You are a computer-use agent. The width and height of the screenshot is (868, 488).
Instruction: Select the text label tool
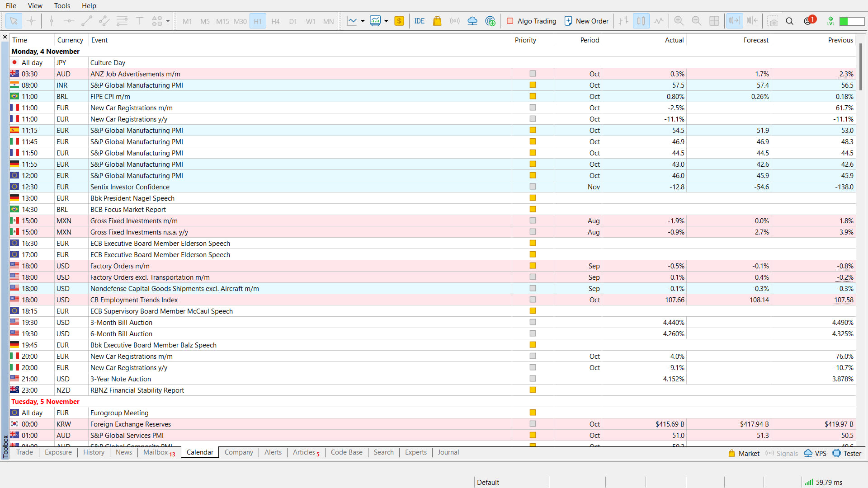tap(140, 21)
